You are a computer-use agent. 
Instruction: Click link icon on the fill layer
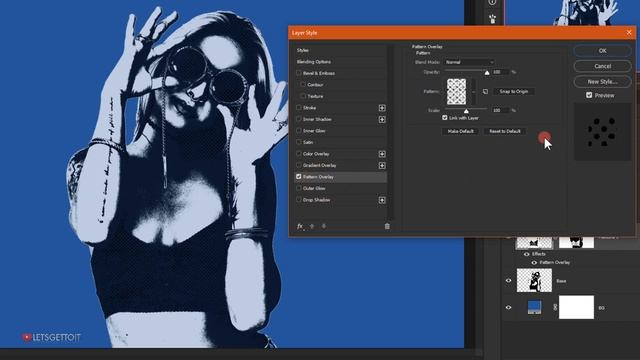click(555, 307)
